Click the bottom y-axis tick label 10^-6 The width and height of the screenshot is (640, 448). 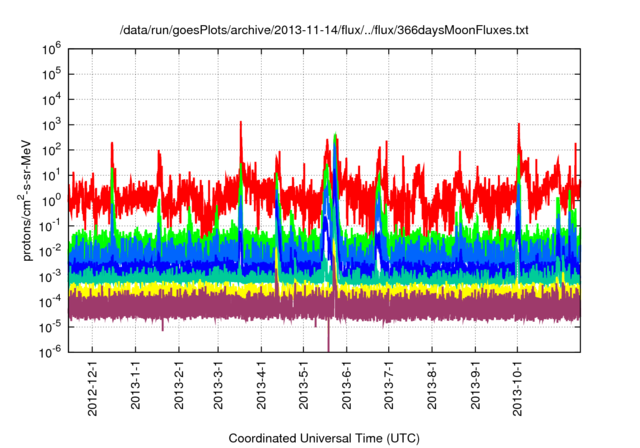[50, 351]
